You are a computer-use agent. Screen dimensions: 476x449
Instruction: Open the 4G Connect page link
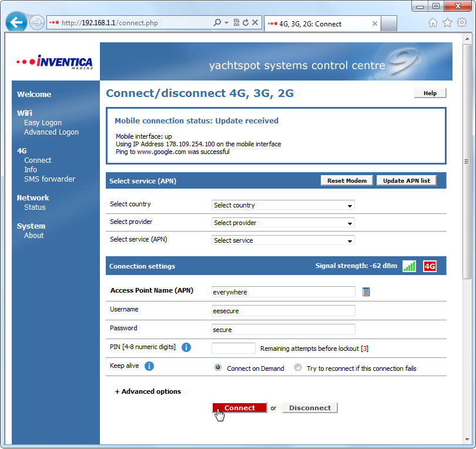(x=38, y=160)
